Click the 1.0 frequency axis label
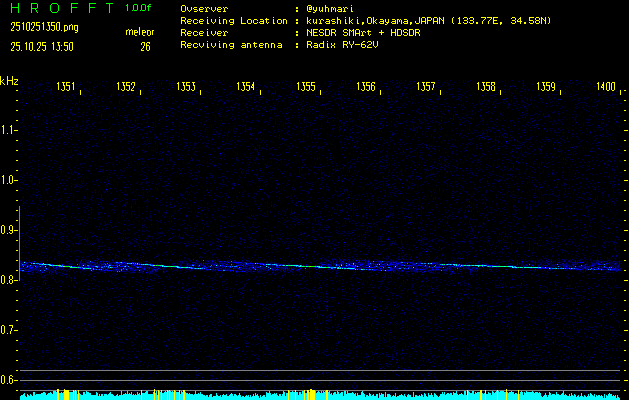This screenshot has height=400, width=629. click(x=9, y=180)
